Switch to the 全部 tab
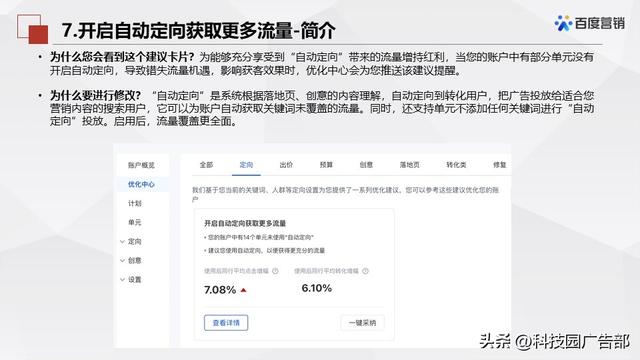This screenshot has height=360, width=640. (206, 165)
